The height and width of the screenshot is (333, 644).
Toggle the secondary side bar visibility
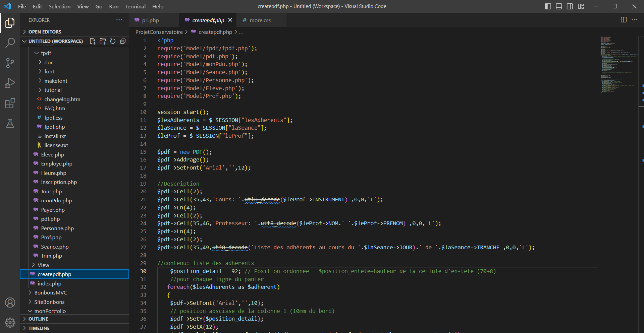point(570,6)
